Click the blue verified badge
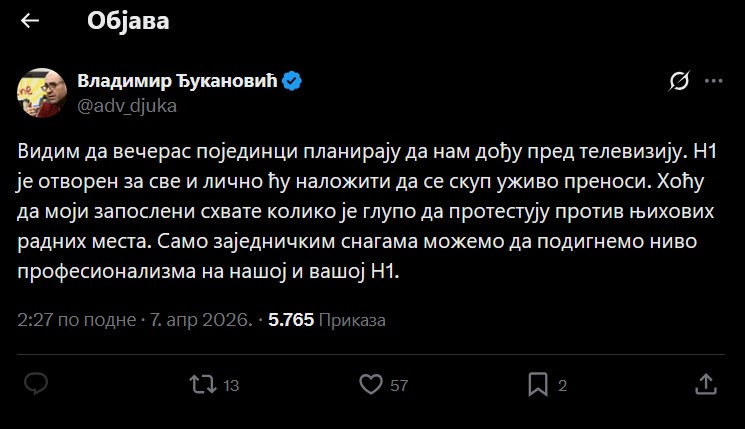The width and height of the screenshot is (745, 429). tap(292, 79)
